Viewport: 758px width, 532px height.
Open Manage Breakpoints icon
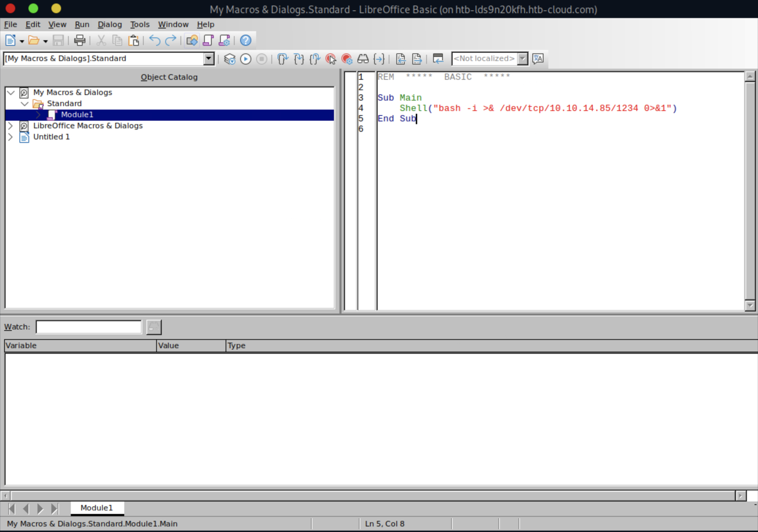(x=347, y=59)
